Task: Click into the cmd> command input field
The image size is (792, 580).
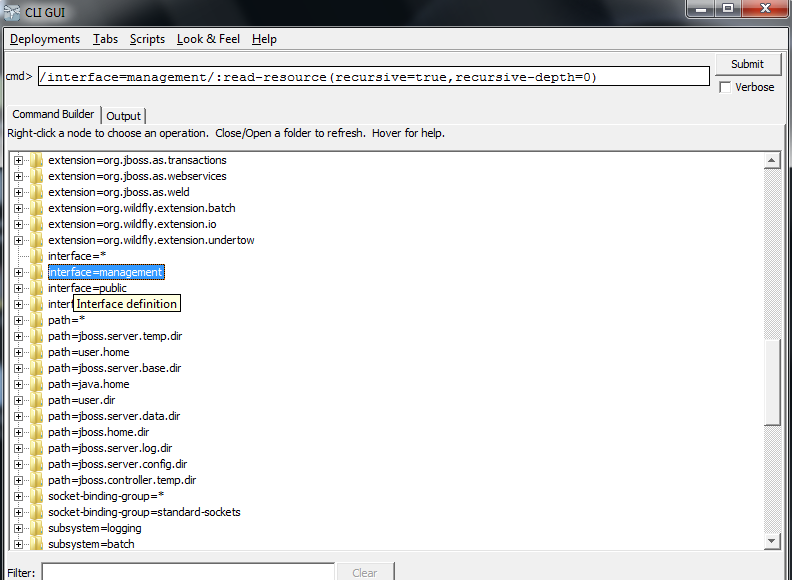Action: pos(374,77)
